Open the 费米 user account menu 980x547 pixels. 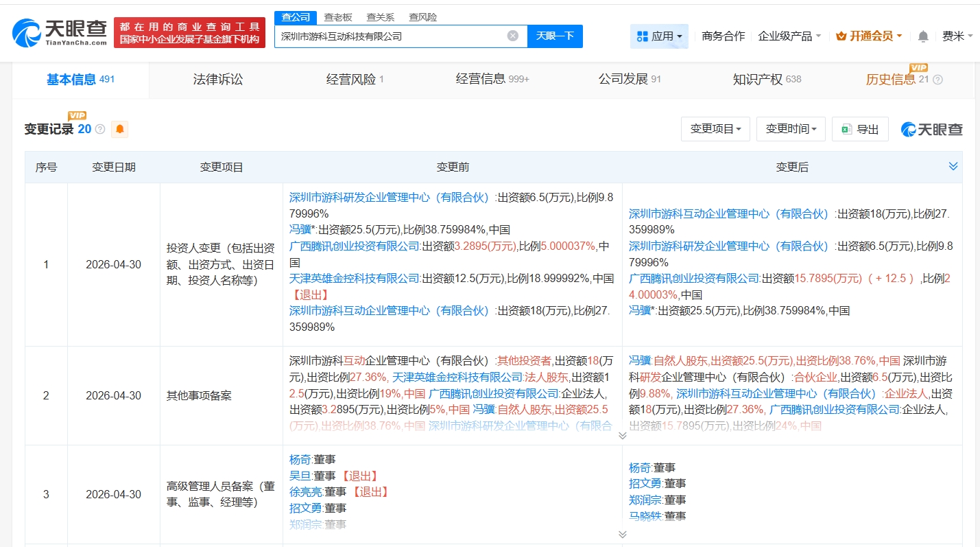pos(957,36)
